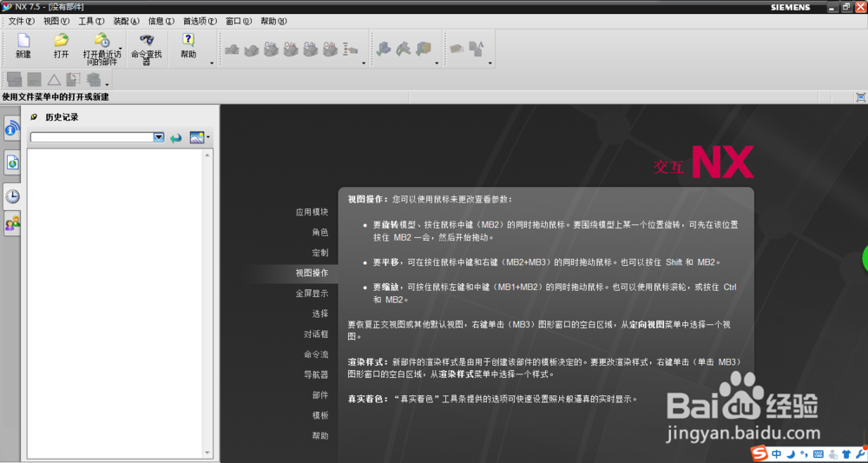Select 全屏显示 in welcome page list
Image resolution: width=868 pixels, height=463 pixels.
tap(312, 294)
